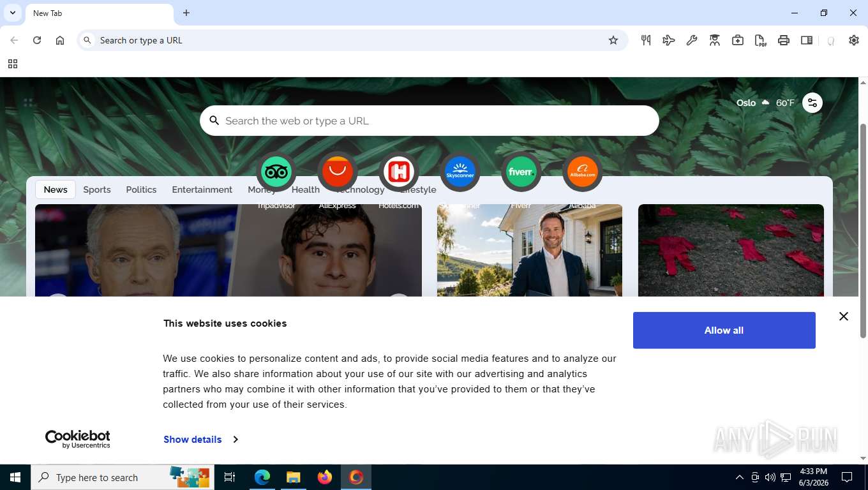The image size is (868, 490).
Task: Open page customization settings button
Action: tap(812, 103)
